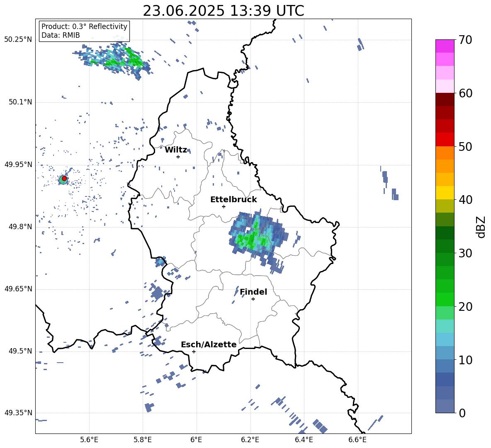Click the Ettelbruck station cross marker
Image resolution: width=491 pixels, height=448 pixels.
click(x=224, y=206)
